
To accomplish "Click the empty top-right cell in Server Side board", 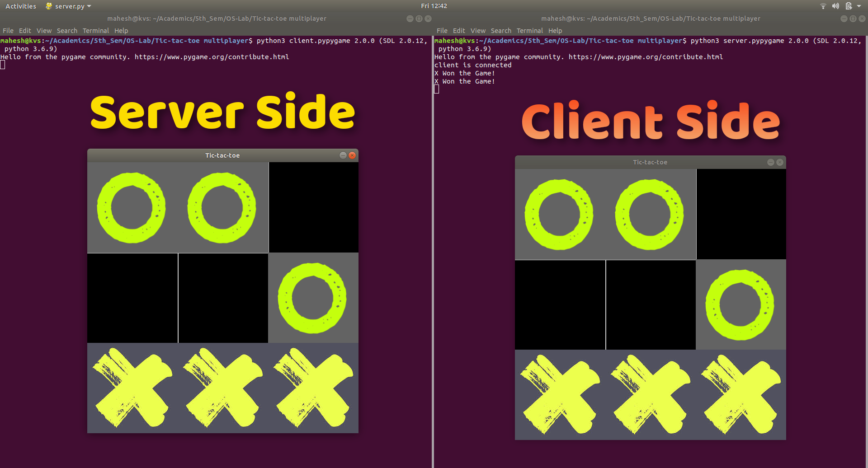I will click(313, 207).
